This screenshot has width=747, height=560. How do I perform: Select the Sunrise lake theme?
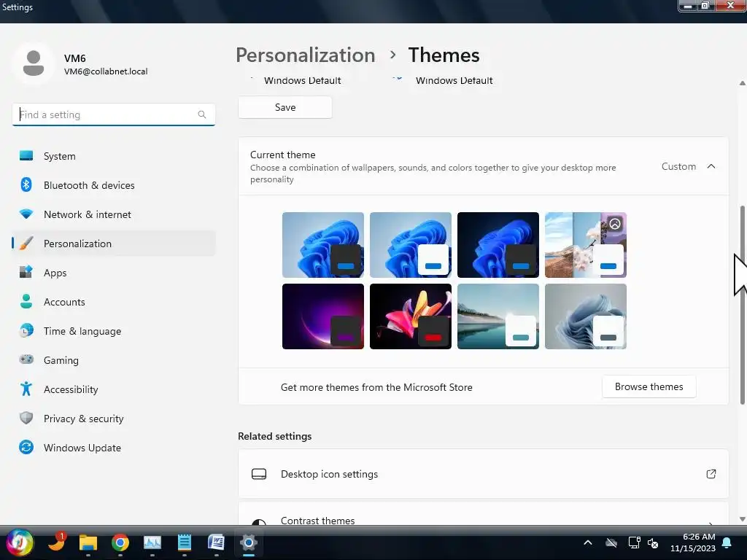pyautogui.click(x=498, y=316)
